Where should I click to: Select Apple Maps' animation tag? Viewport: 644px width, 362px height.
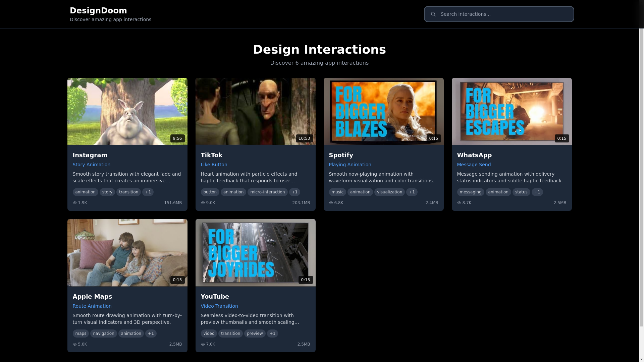click(131, 334)
